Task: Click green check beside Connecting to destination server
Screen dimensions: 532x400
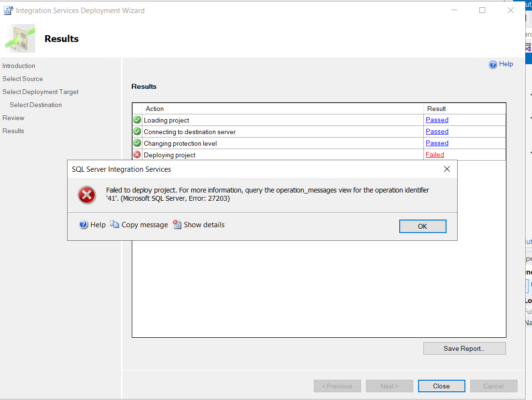Action: point(137,131)
